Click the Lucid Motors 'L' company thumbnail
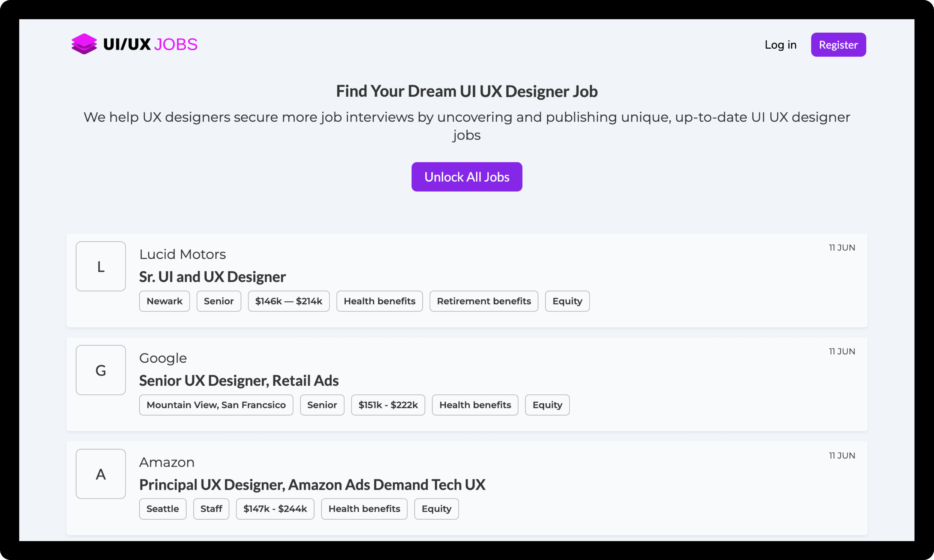The height and width of the screenshot is (560, 934). coord(101,266)
